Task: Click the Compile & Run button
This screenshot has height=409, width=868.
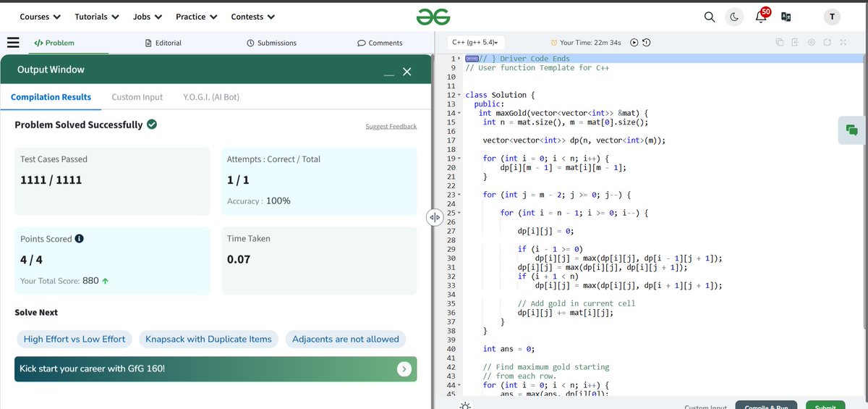Action: pyautogui.click(x=766, y=406)
